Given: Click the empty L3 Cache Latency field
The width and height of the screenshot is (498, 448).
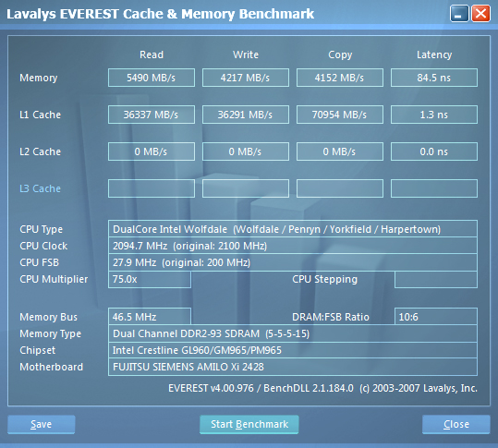Looking at the screenshot, I should [434, 188].
